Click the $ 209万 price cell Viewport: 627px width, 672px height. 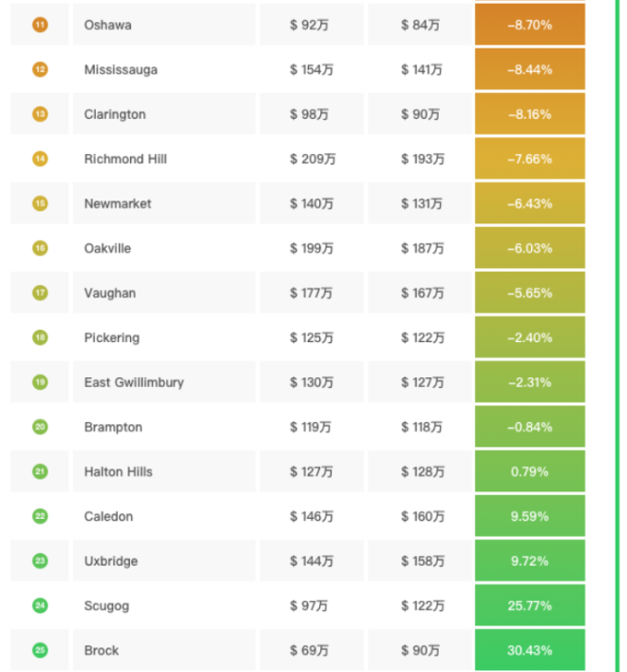pos(313,159)
